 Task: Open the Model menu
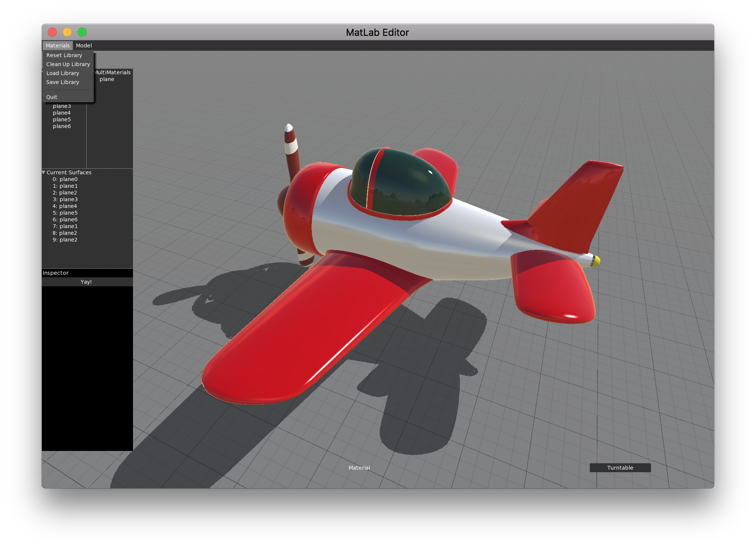pos(84,46)
